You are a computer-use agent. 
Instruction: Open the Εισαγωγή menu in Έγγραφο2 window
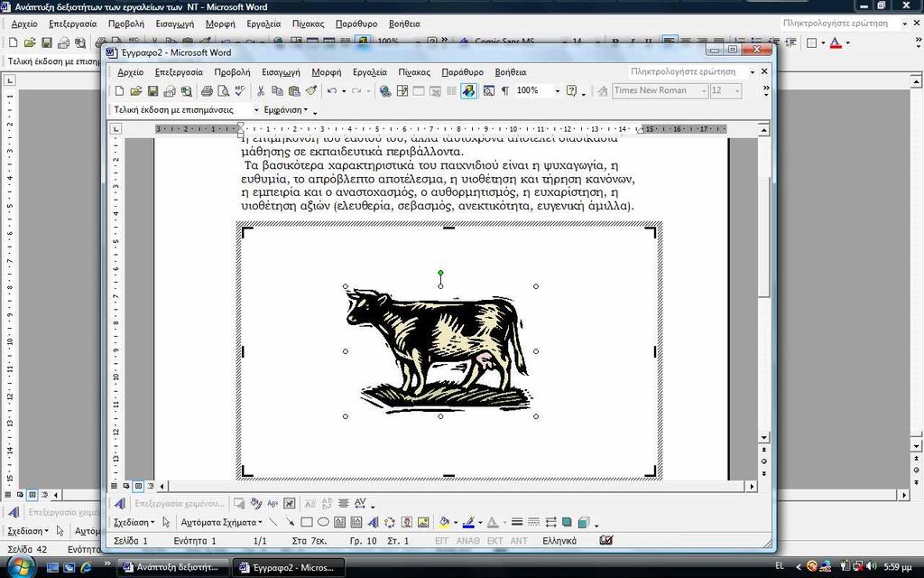tap(281, 72)
